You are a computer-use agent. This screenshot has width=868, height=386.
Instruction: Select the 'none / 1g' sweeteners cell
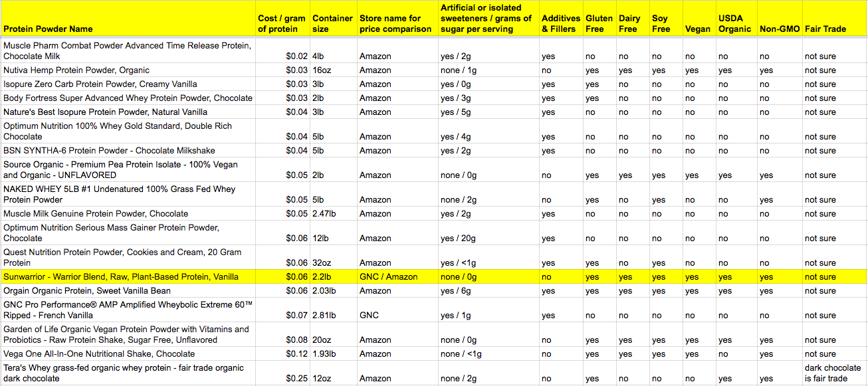pyautogui.click(x=488, y=70)
